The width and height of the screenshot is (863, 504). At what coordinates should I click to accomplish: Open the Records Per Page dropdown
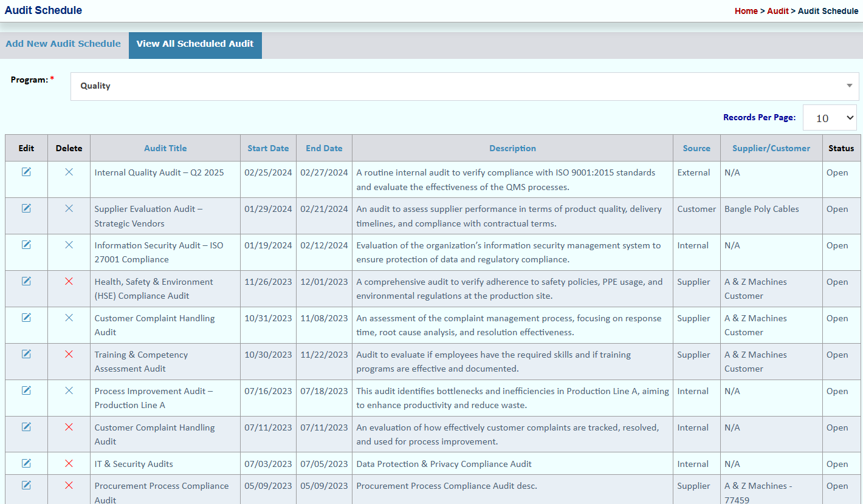[830, 118]
